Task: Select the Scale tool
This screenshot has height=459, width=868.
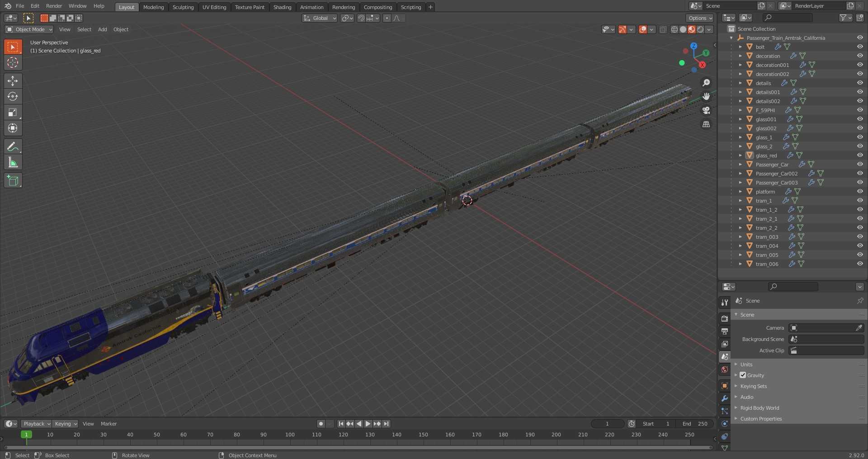Action: click(x=13, y=112)
